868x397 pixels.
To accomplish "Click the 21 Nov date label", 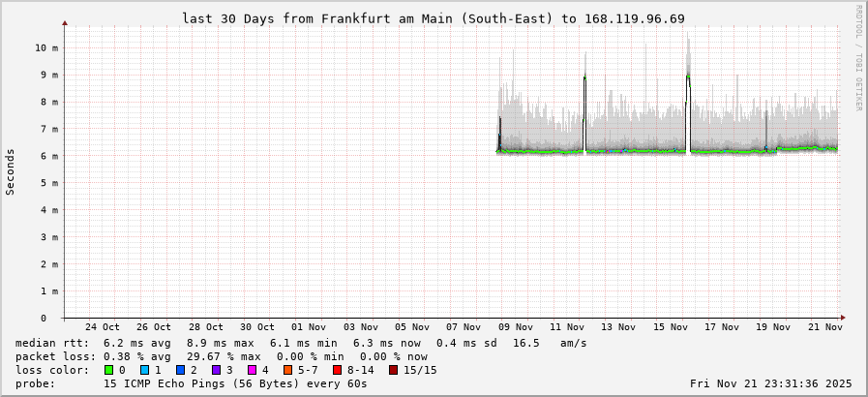I will [826, 327].
